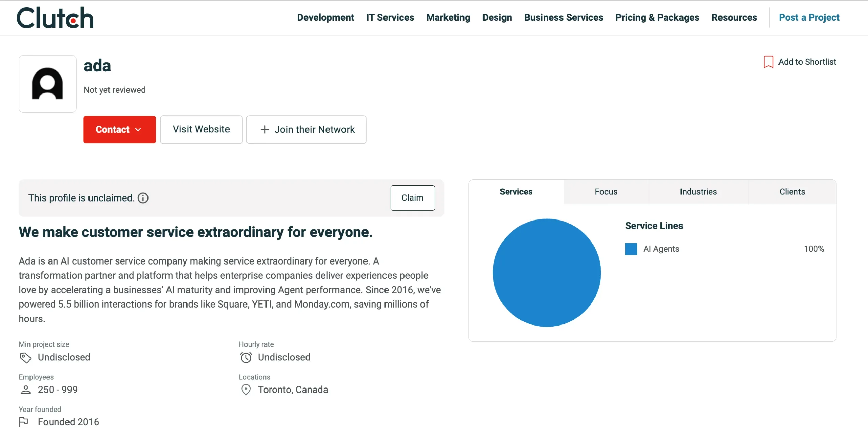Viewport: 868px width, 440px height.
Task: Click the Claim button
Action: (x=412, y=198)
